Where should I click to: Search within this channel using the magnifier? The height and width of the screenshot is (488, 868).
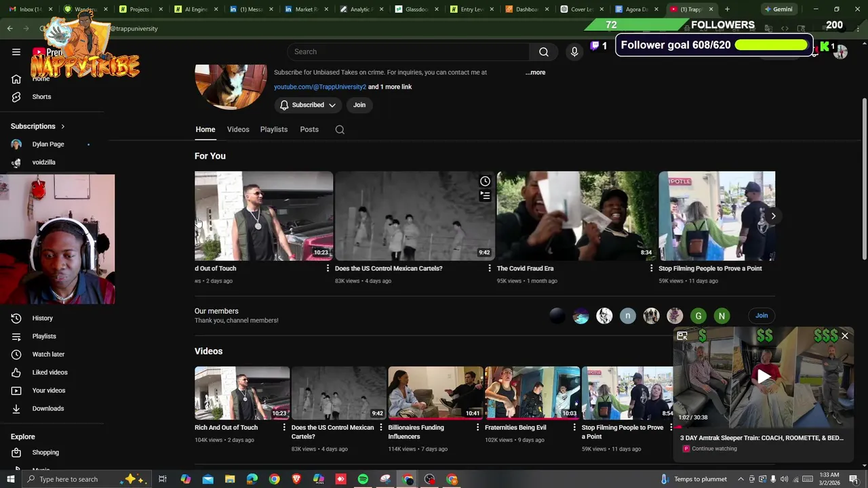pyautogui.click(x=340, y=129)
